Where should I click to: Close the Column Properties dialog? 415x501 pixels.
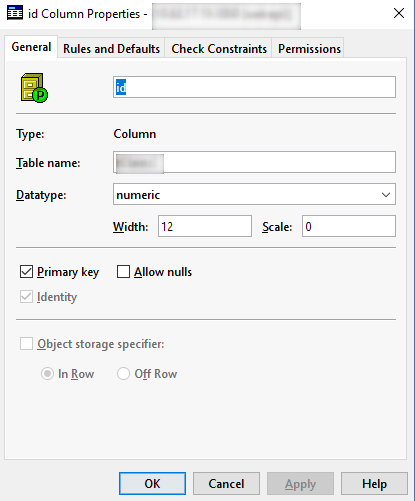tap(399, 13)
